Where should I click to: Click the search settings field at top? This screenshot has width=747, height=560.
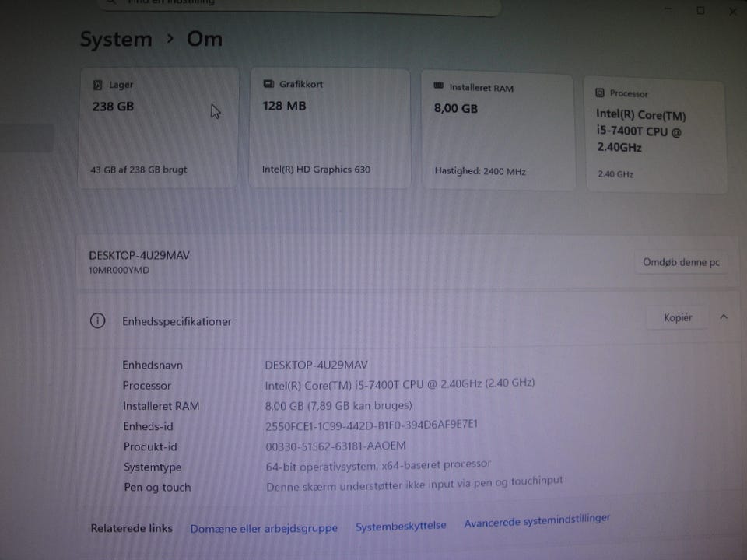300,5
